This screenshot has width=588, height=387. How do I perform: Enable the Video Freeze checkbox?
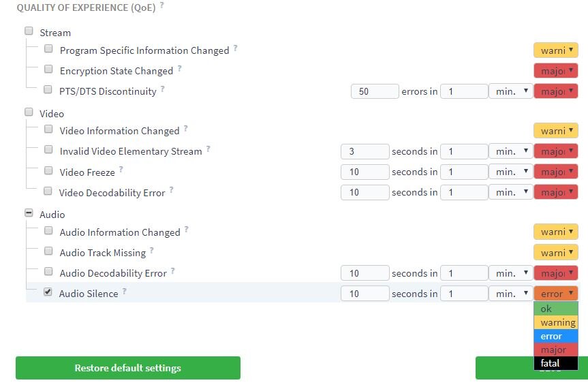48,170
